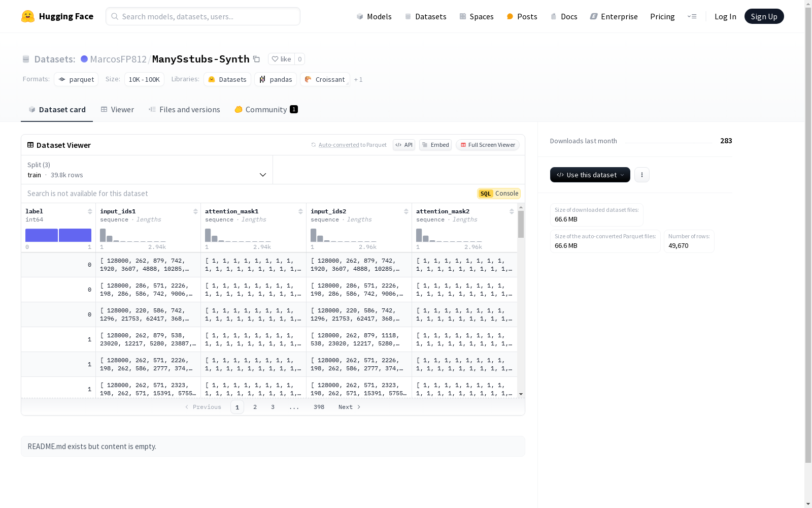
Task: Open the Docs page
Action: tap(564, 16)
